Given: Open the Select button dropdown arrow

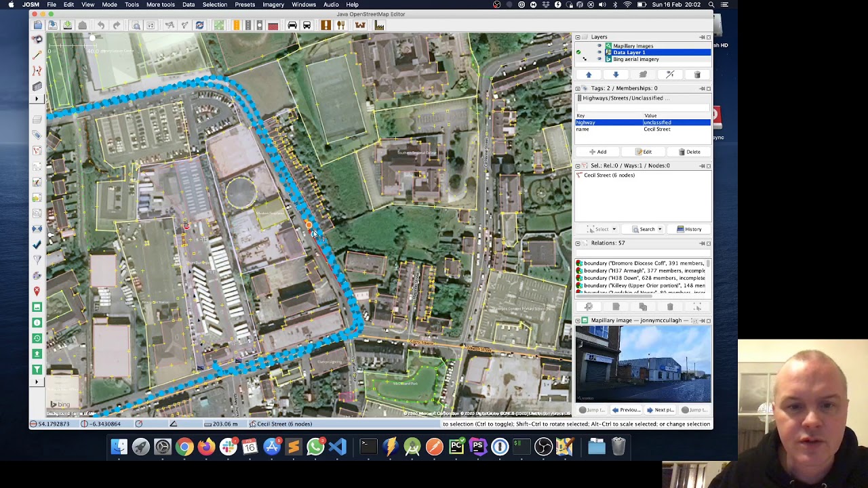Looking at the screenshot, I should click(614, 229).
